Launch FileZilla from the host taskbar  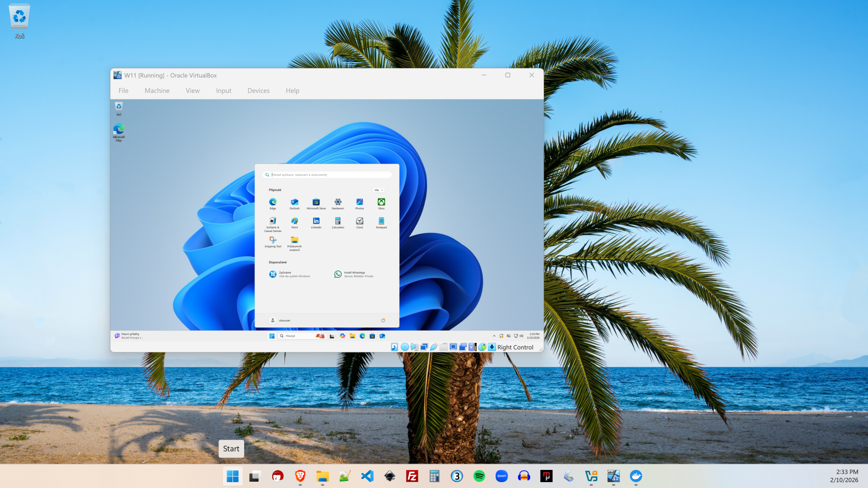tap(412, 476)
